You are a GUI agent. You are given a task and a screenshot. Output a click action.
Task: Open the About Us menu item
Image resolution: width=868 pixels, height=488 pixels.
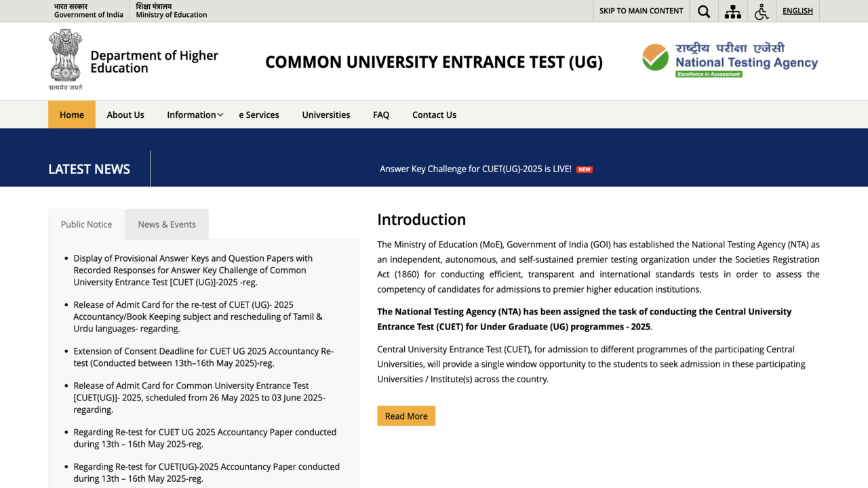[x=125, y=115]
